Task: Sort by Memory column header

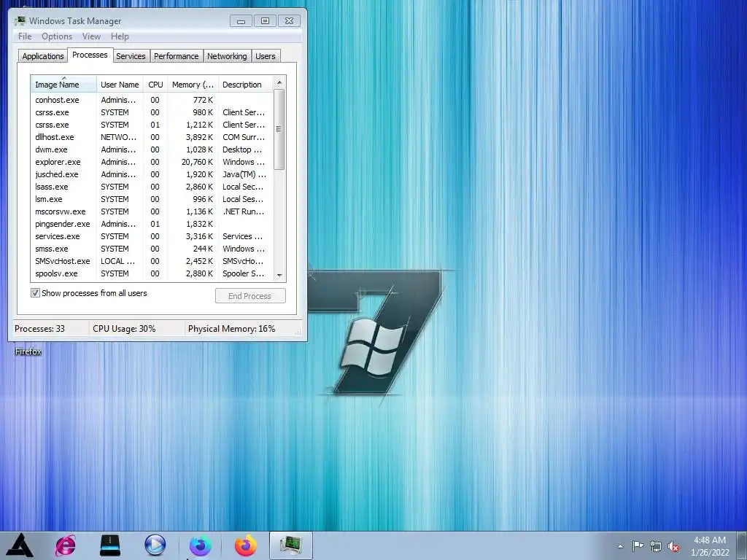Action: [x=193, y=85]
